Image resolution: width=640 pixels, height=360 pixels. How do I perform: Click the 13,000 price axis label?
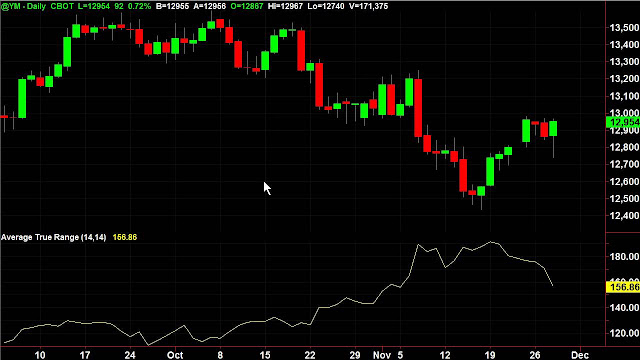pyautogui.click(x=624, y=113)
